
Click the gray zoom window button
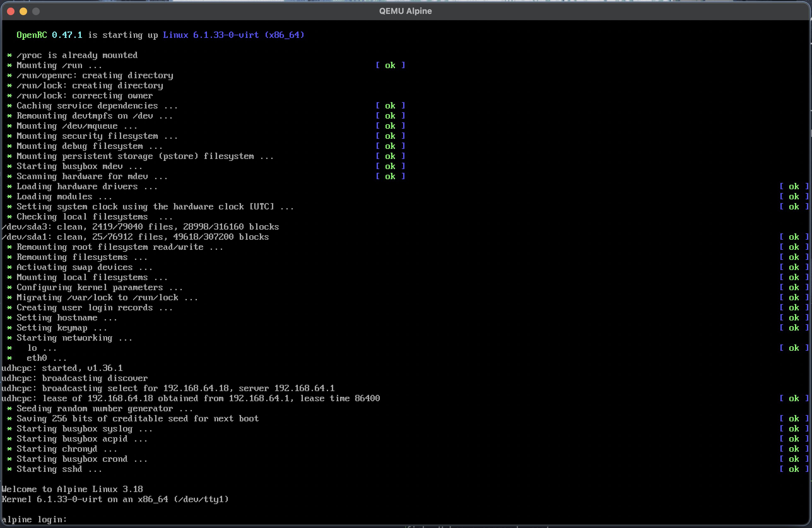pos(36,11)
